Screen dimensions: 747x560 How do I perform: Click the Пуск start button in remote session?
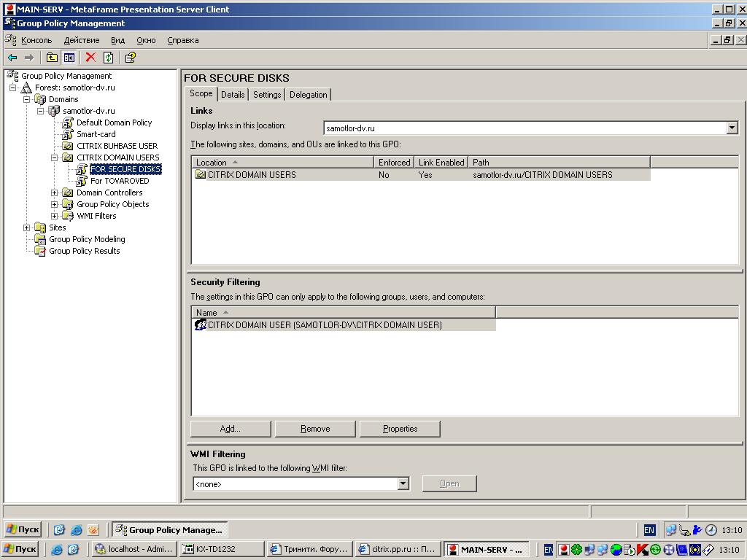[23, 529]
